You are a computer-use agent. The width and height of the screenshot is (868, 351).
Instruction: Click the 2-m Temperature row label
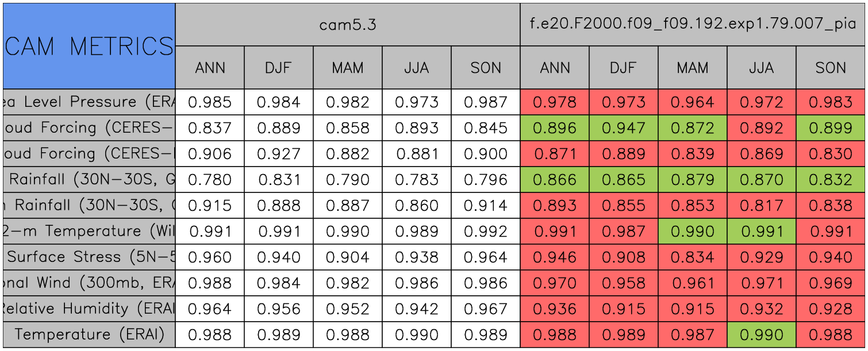tap(89, 232)
